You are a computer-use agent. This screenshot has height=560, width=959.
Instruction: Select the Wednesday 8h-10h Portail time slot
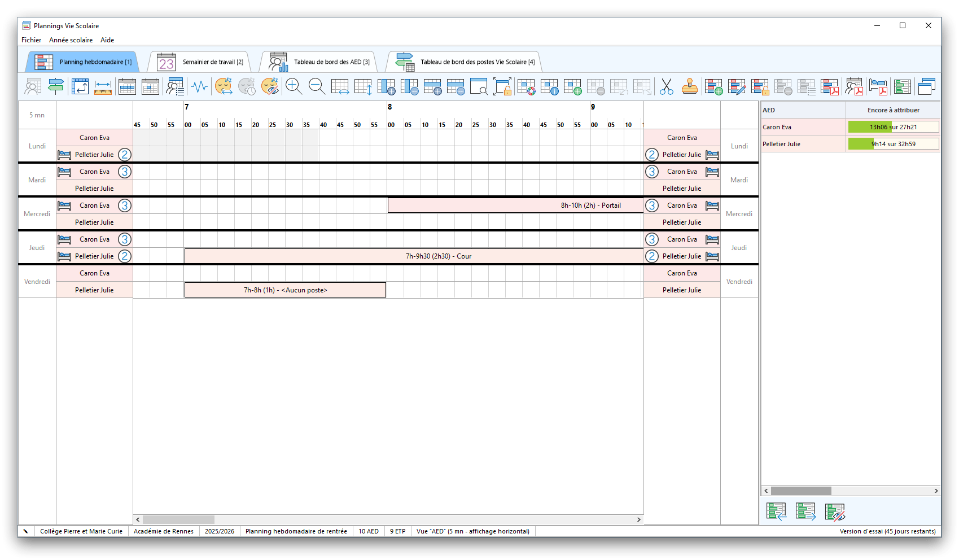515,205
